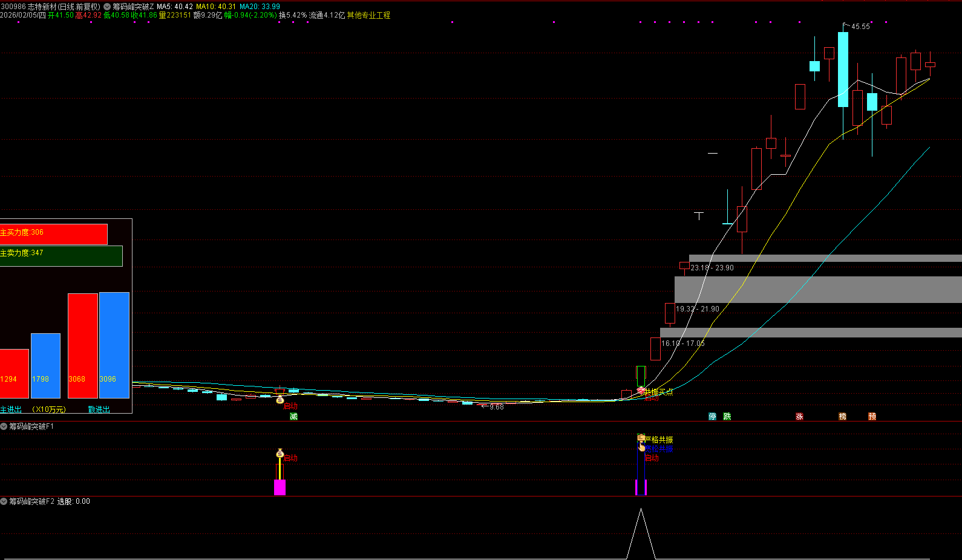Click the white peak in F2 panel
Image resolution: width=962 pixels, height=560 pixels.
coord(641,532)
